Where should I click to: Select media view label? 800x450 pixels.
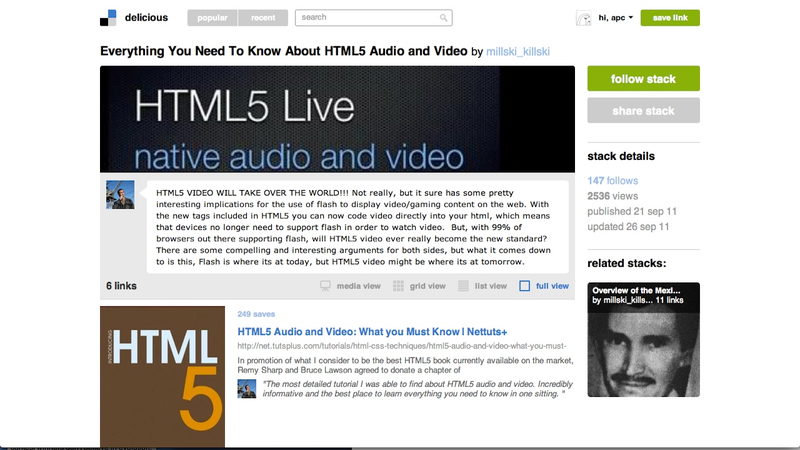pos(359,286)
